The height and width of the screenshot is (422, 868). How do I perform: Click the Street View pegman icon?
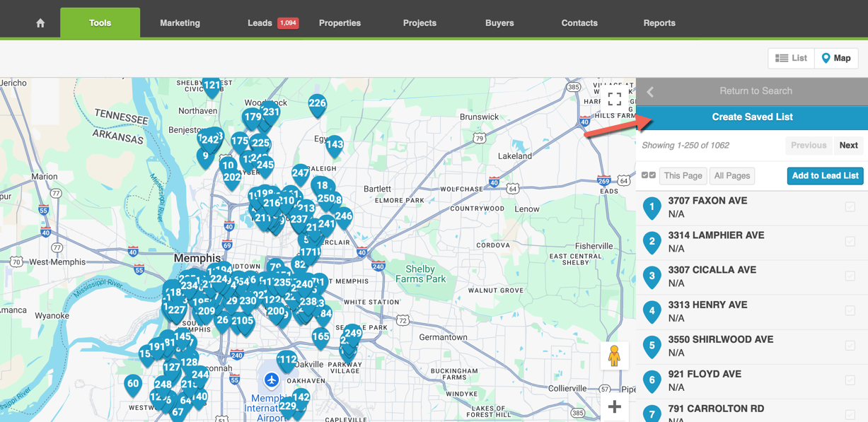[614, 356]
